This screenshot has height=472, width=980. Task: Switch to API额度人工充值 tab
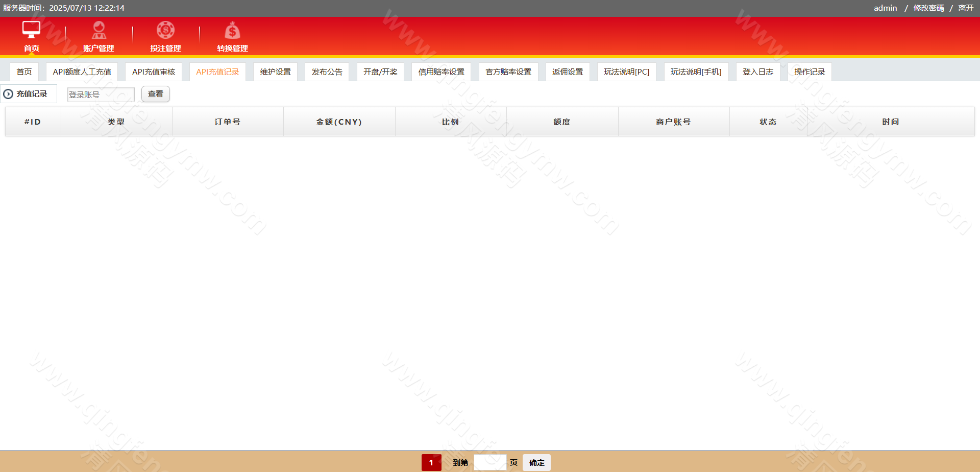(x=82, y=72)
